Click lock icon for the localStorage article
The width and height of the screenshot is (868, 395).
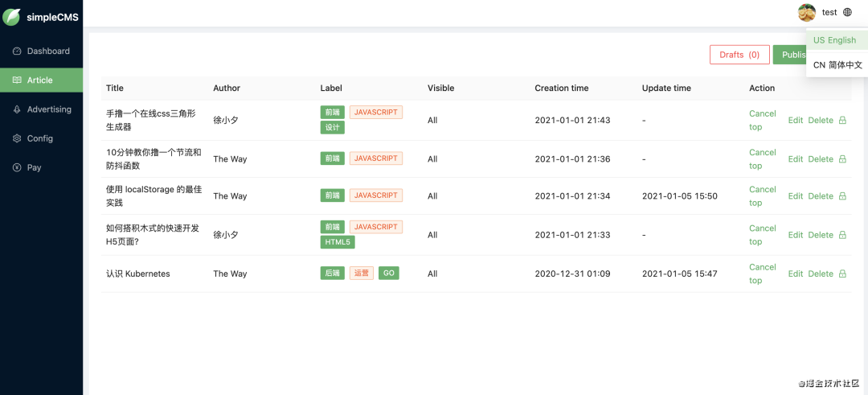click(842, 196)
